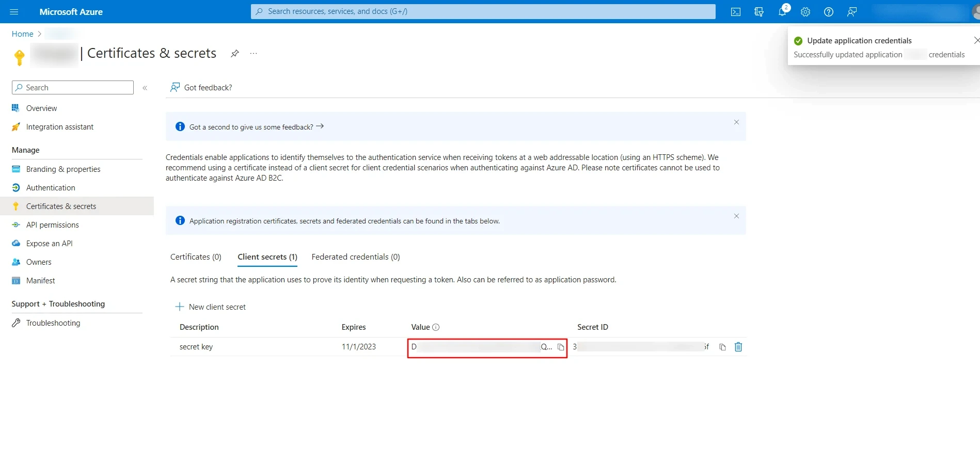The height and width of the screenshot is (449, 980).
Task: Open the Directories and subscriptions filter icon
Action: pyautogui.click(x=759, y=12)
